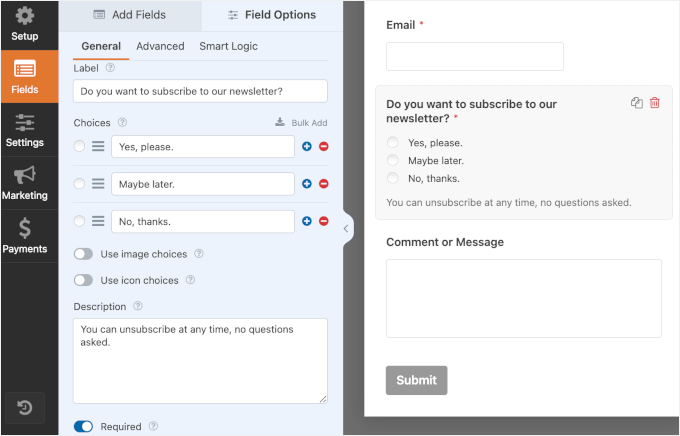Screen dimensions: 680x436
Task: Click the help icon next to Description
Action: (138, 306)
